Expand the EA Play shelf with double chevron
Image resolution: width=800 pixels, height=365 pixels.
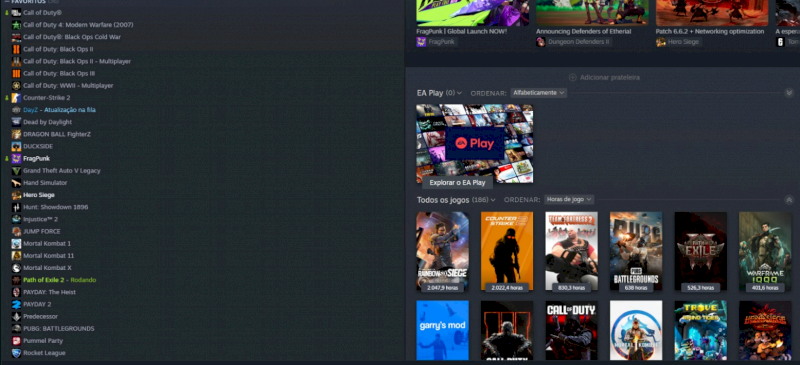tap(789, 93)
